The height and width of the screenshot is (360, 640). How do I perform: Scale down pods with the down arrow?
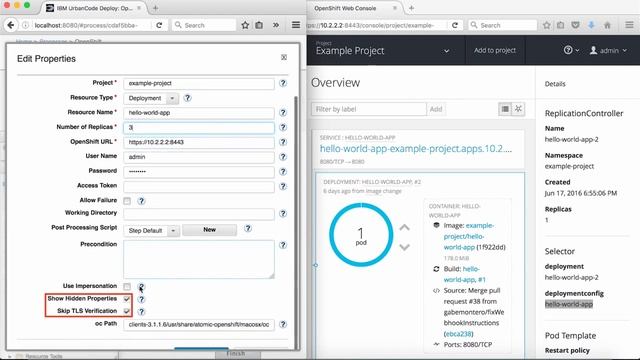(404, 247)
